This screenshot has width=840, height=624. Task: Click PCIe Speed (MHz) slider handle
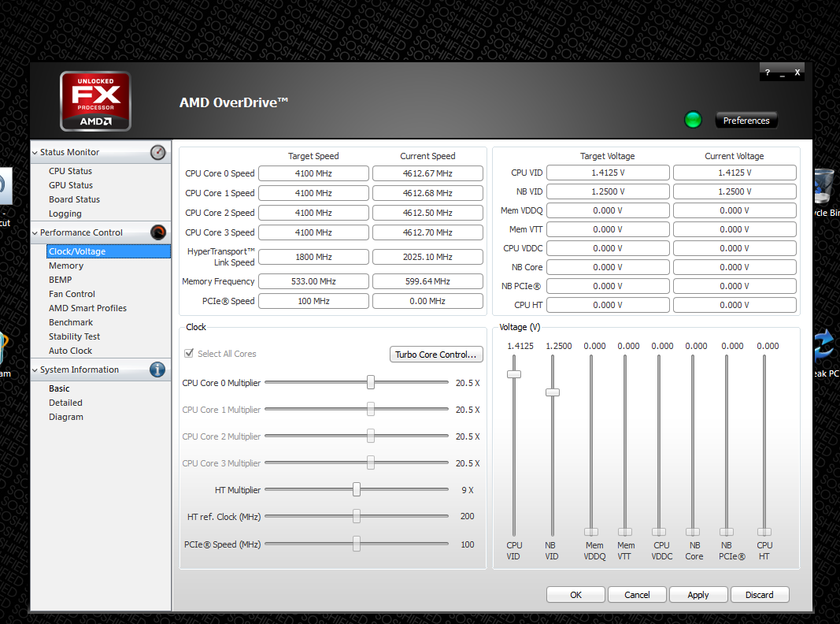[x=357, y=544]
